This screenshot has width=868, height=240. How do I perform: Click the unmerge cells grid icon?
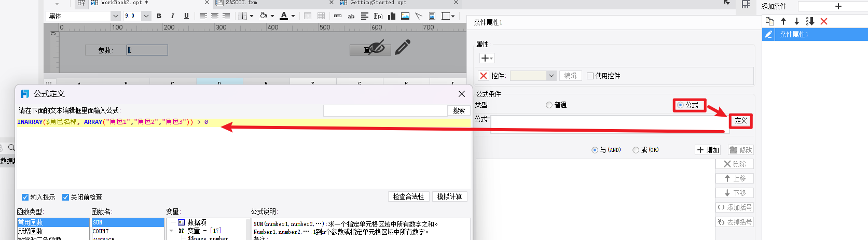click(321, 16)
